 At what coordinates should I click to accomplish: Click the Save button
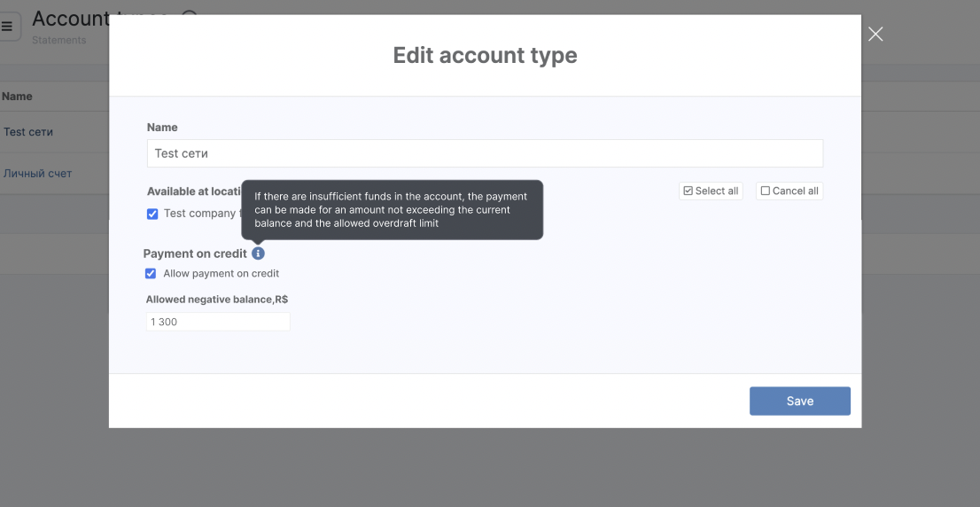pos(799,401)
